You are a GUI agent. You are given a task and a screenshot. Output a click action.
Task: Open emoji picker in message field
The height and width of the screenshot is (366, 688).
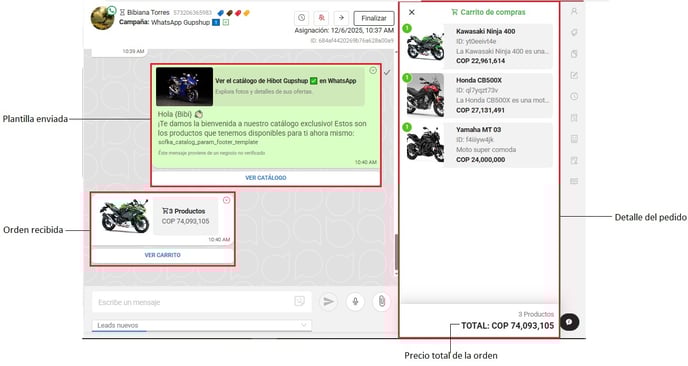click(299, 301)
